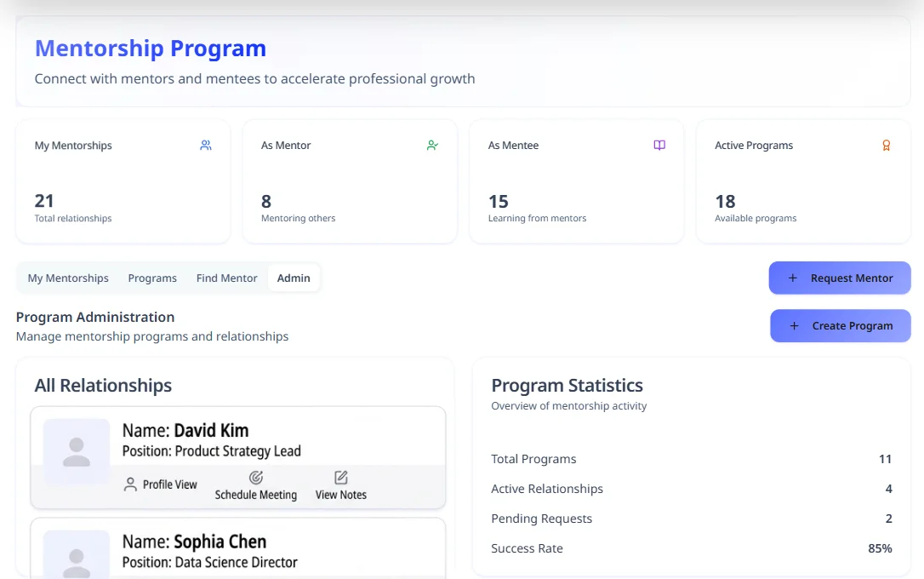Screen dimensions: 924x579
Task: Click the target icon above Schedule Meeting
Action: [256, 478]
